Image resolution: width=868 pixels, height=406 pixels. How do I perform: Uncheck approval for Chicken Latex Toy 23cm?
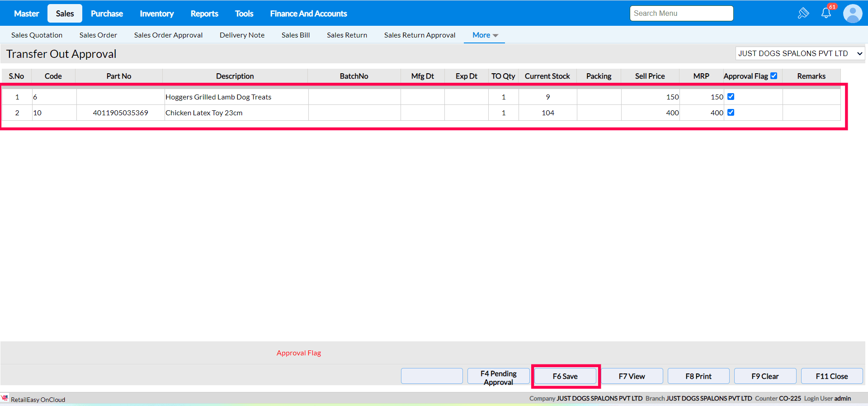[731, 113]
